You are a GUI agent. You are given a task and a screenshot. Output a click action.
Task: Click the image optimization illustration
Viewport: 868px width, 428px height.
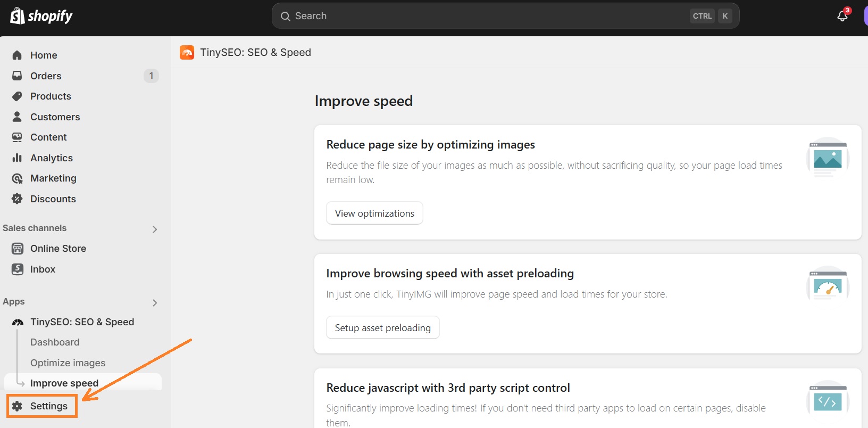tap(828, 158)
